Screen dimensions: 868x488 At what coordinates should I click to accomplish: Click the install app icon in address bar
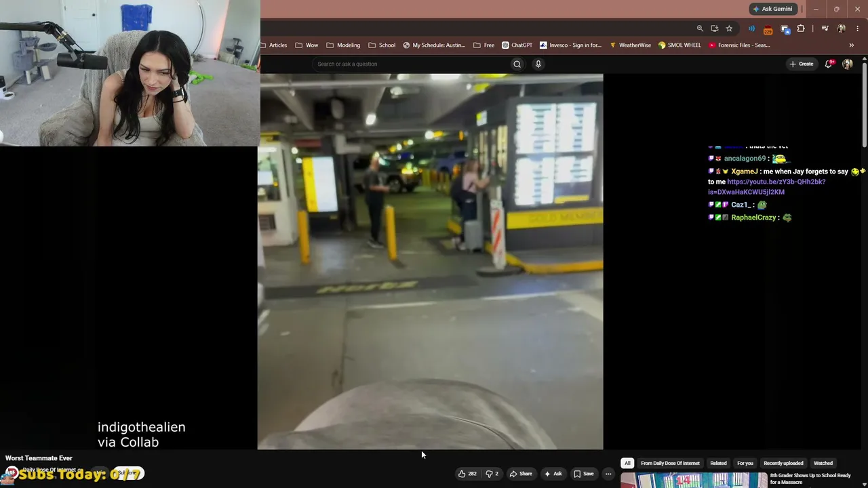point(714,28)
